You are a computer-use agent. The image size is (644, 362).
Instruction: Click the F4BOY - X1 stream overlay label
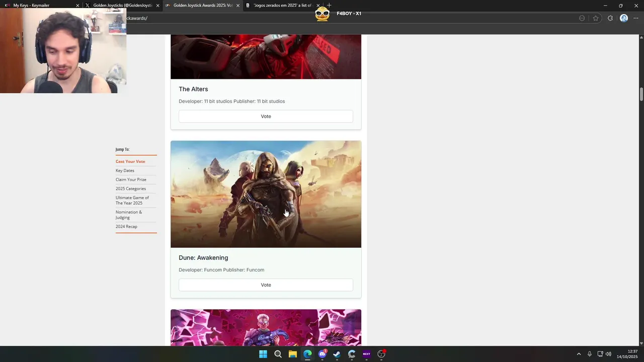coord(349,14)
